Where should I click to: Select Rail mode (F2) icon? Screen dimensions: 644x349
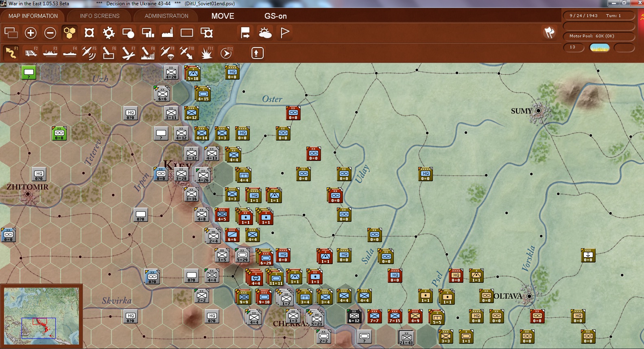click(x=31, y=53)
